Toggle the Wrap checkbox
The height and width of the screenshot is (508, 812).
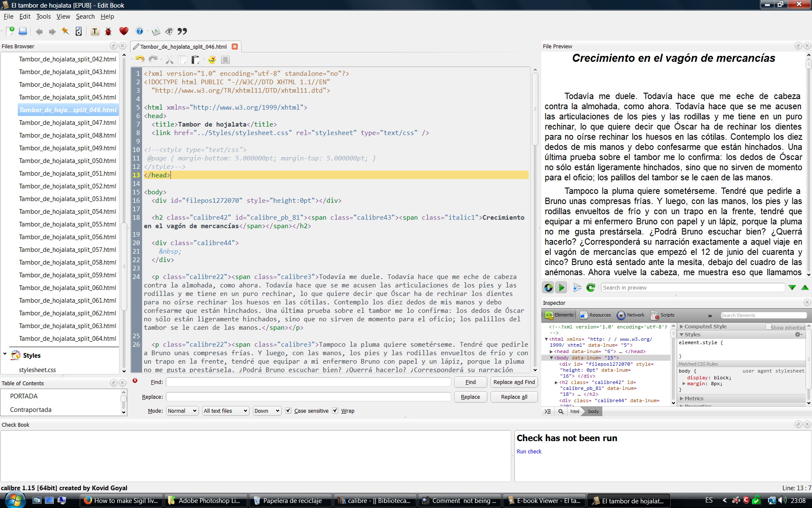click(x=335, y=411)
